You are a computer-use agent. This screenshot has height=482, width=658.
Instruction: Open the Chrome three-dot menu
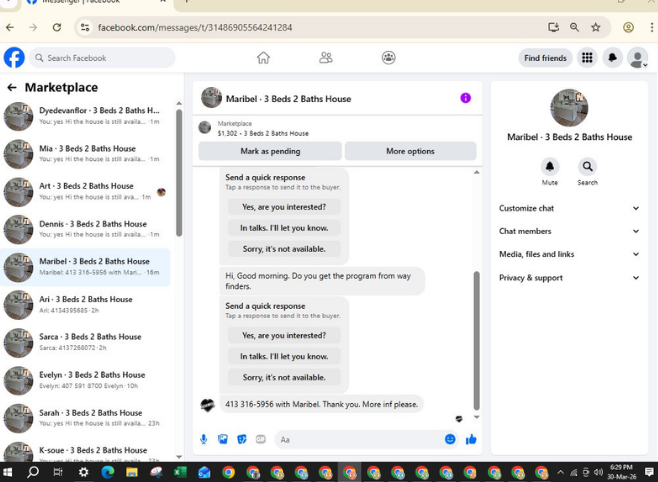tap(651, 28)
